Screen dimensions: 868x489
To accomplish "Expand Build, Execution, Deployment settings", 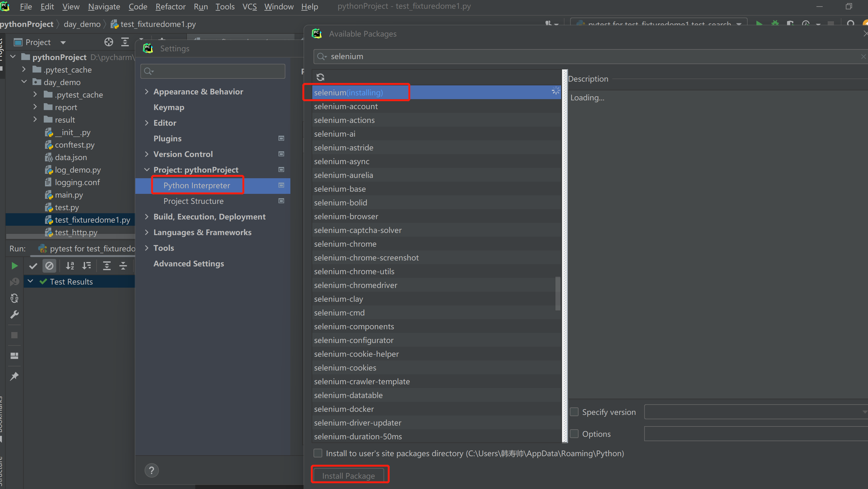I will [147, 217].
